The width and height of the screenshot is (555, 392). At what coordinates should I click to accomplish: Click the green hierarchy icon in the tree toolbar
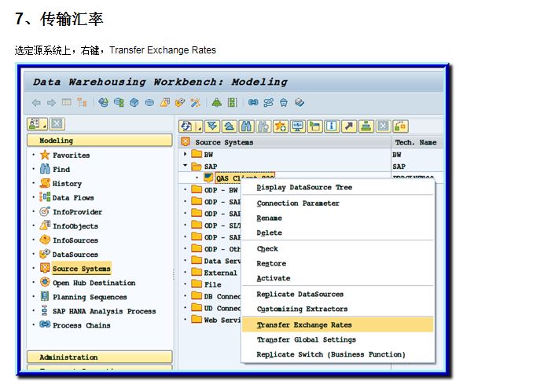point(366,126)
